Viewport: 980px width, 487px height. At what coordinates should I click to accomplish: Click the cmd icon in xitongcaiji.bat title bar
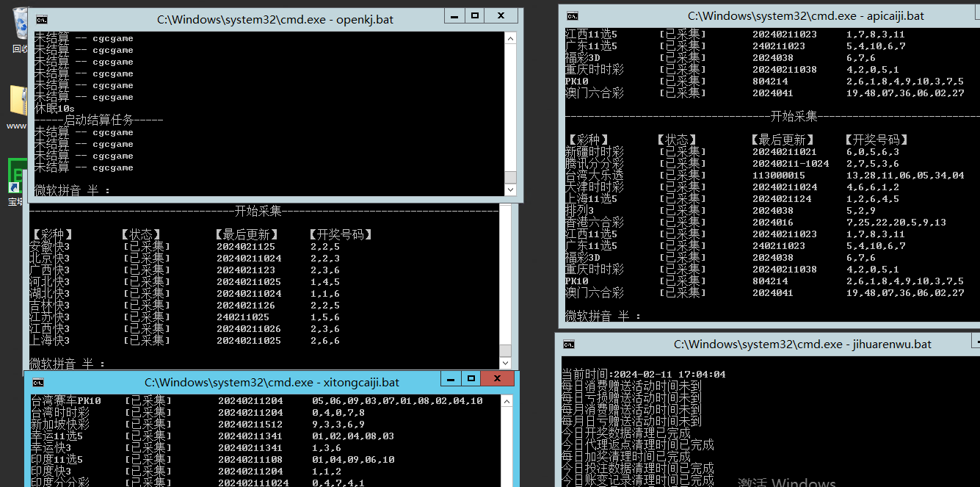[x=37, y=382]
